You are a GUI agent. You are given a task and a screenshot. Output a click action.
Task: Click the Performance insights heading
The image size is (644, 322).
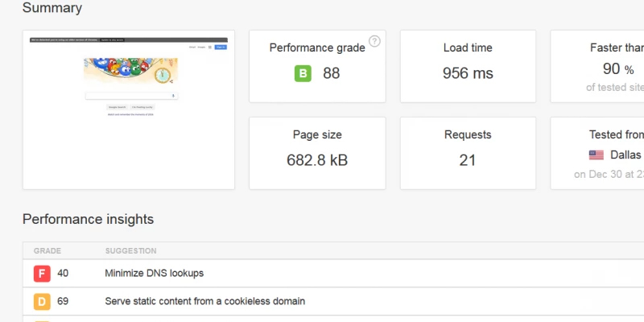click(88, 219)
